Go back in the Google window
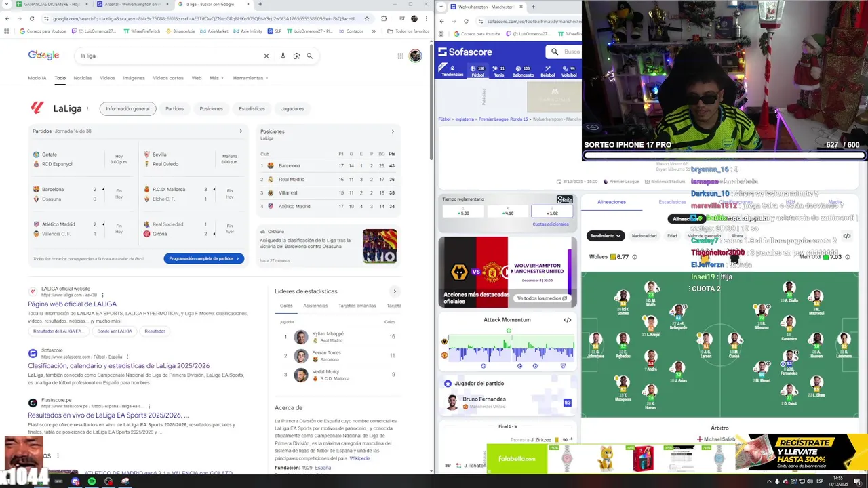This screenshot has width=868, height=488. pyautogui.click(x=7, y=18)
